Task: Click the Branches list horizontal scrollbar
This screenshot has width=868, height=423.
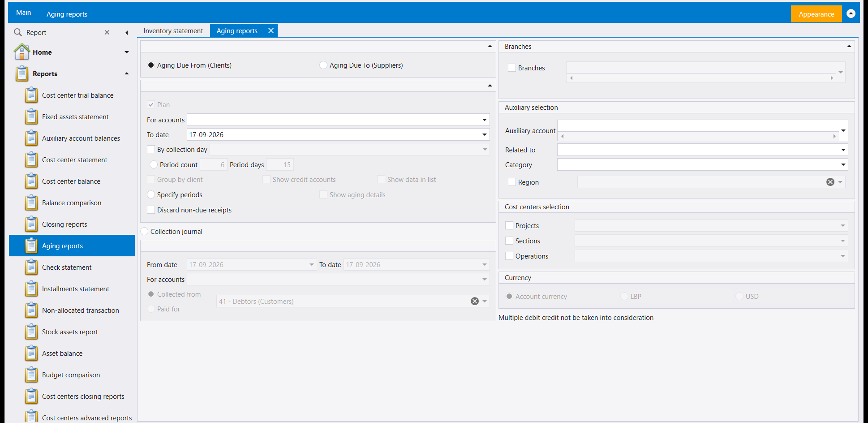Action: (701, 78)
